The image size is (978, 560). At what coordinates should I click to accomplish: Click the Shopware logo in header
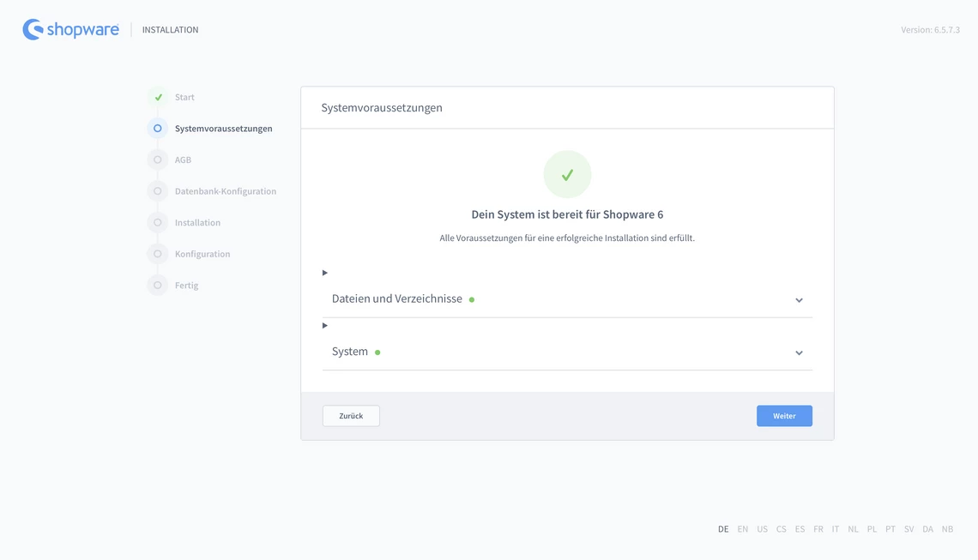coord(70,29)
